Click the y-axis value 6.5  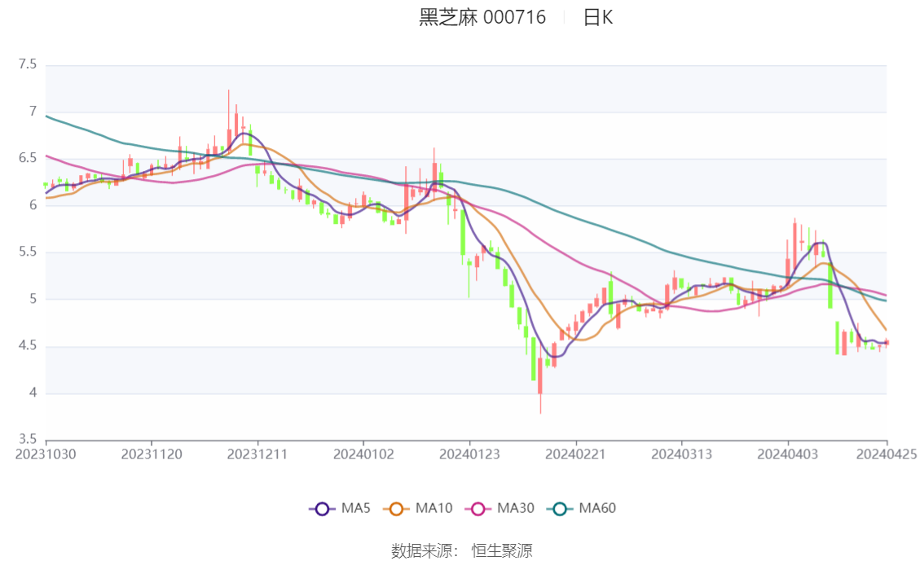point(27,158)
